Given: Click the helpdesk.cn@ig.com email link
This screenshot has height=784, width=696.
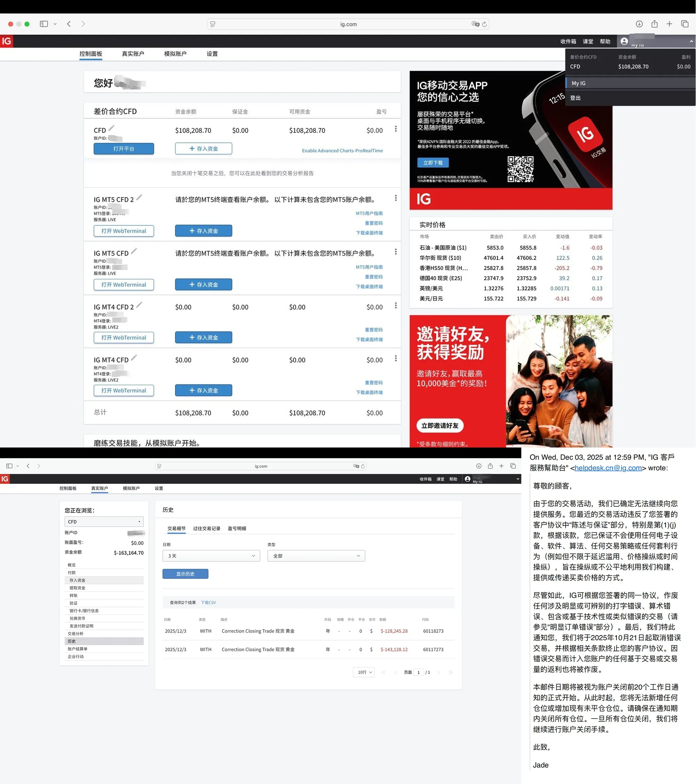Looking at the screenshot, I should [608, 468].
